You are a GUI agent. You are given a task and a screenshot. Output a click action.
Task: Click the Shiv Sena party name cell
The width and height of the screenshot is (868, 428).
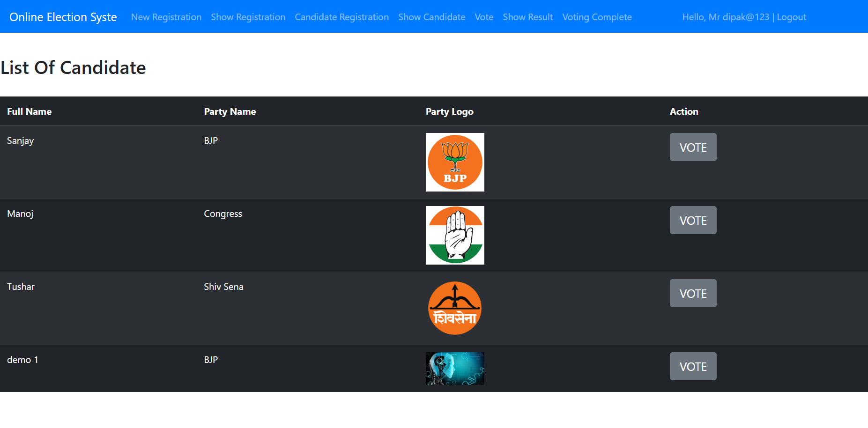click(x=223, y=287)
